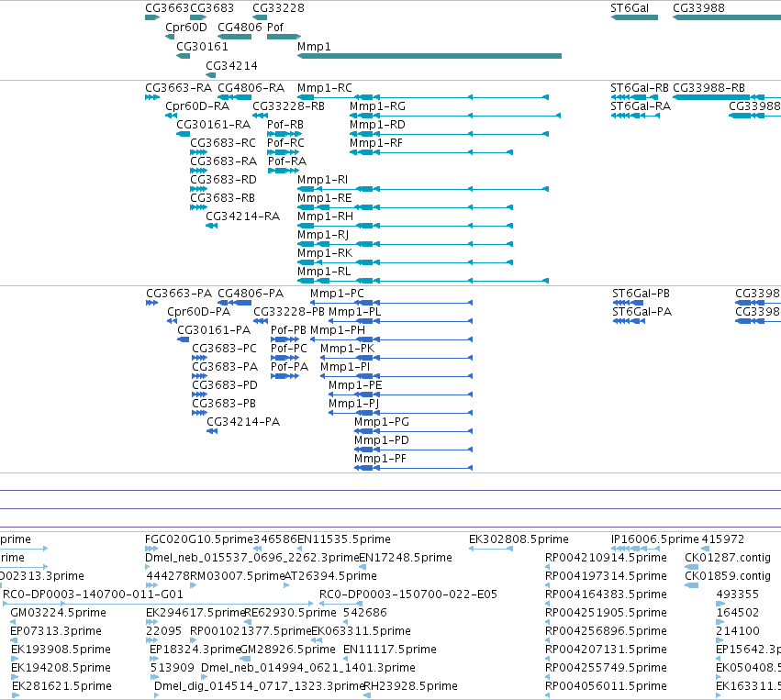Select the CG30161 gene label
This screenshot has width=781, height=700.
(x=202, y=46)
